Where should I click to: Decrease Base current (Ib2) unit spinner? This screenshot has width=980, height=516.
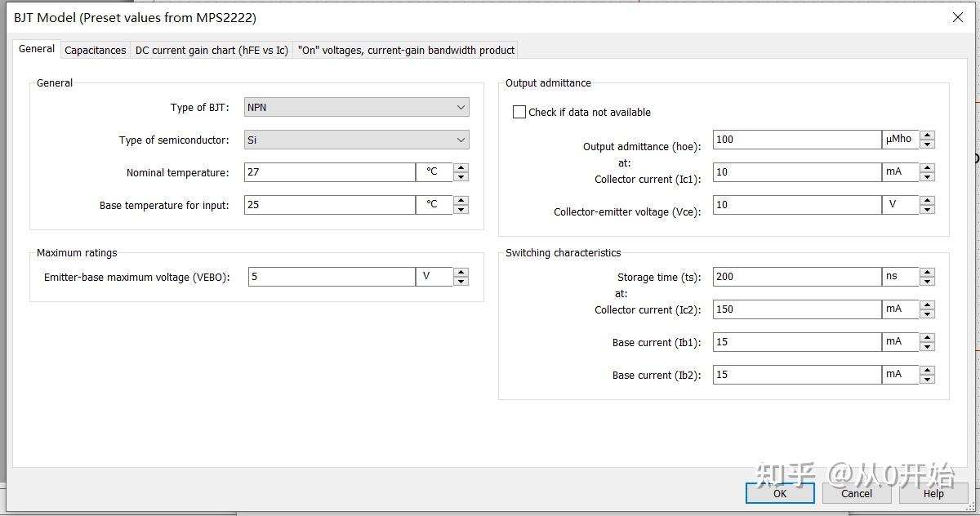(x=927, y=379)
